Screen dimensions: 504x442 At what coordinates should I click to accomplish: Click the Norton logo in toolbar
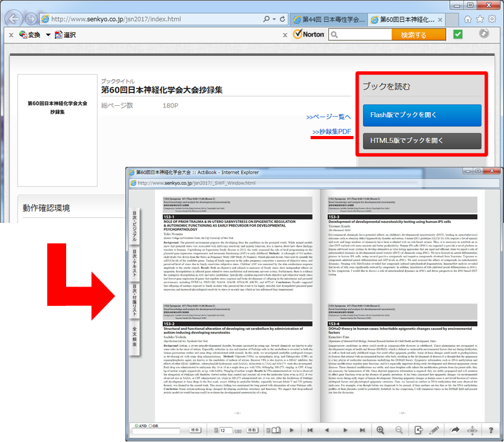click(x=309, y=34)
